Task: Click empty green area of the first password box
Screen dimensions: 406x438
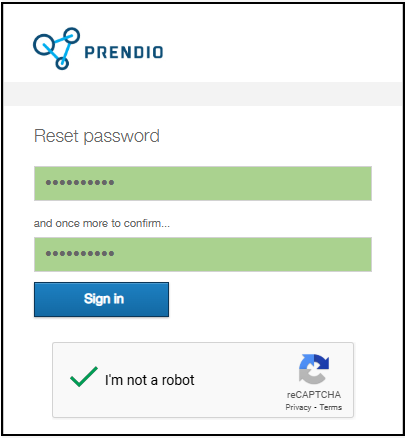Action: [x=243, y=183]
